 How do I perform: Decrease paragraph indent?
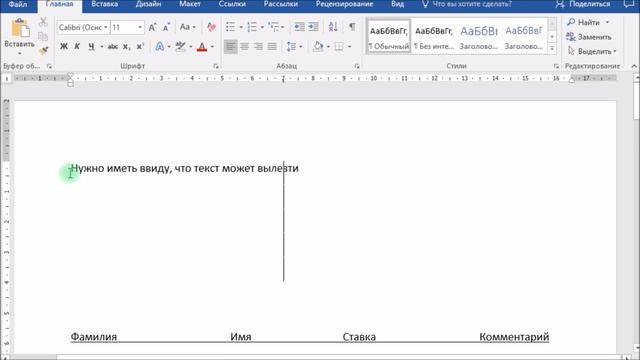tap(299, 27)
